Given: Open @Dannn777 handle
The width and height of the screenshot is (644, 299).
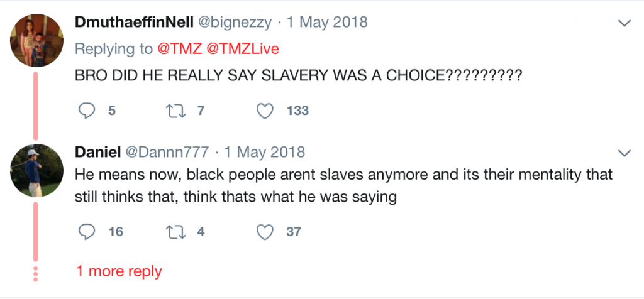Looking at the screenshot, I should click(167, 152).
